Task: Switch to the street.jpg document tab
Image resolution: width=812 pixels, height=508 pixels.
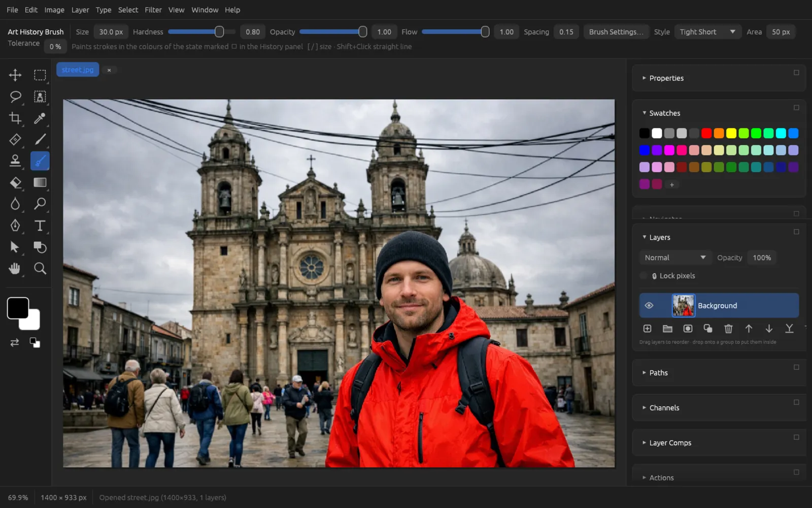Action: tap(78, 70)
